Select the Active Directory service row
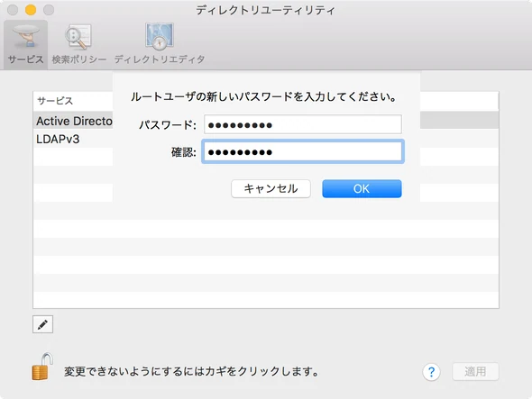 (x=266, y=121)
